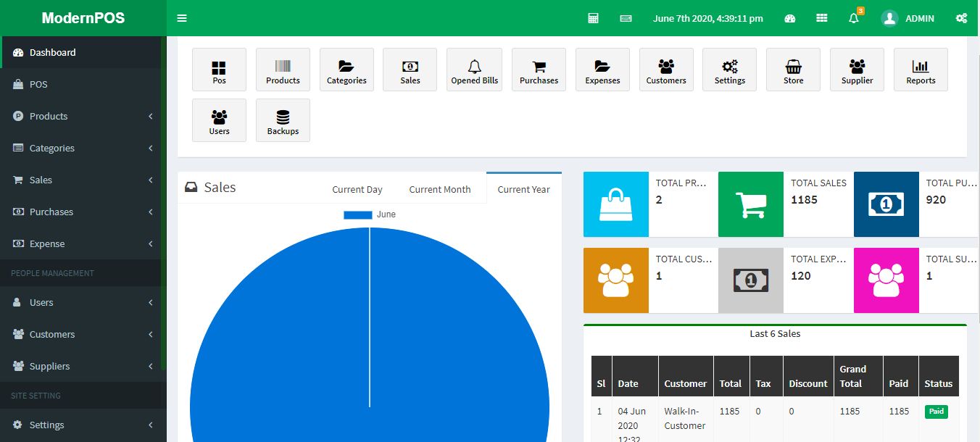Expand the Settings sidebar menu

83,425
